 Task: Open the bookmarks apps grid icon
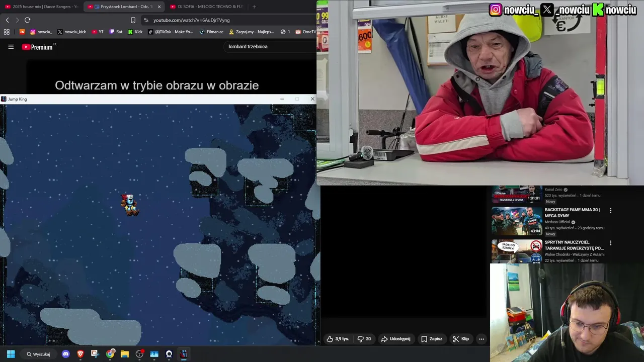[x=7, y=32]
